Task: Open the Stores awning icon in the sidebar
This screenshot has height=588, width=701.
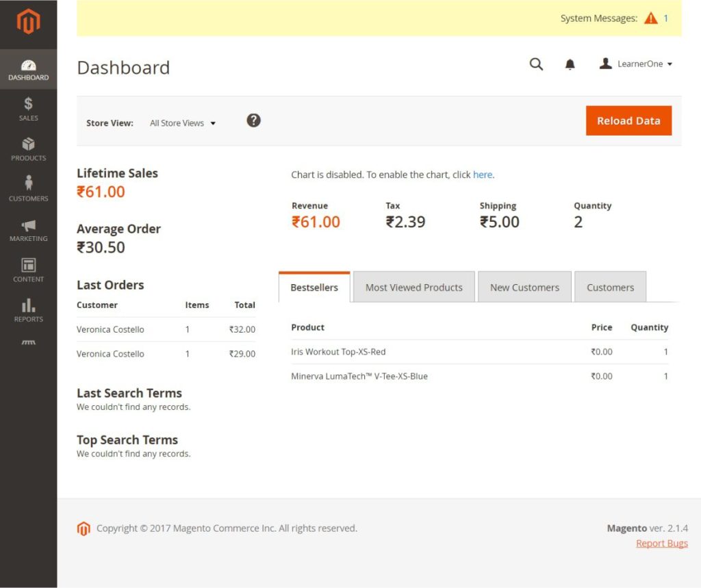Action: tap(28, 342)
